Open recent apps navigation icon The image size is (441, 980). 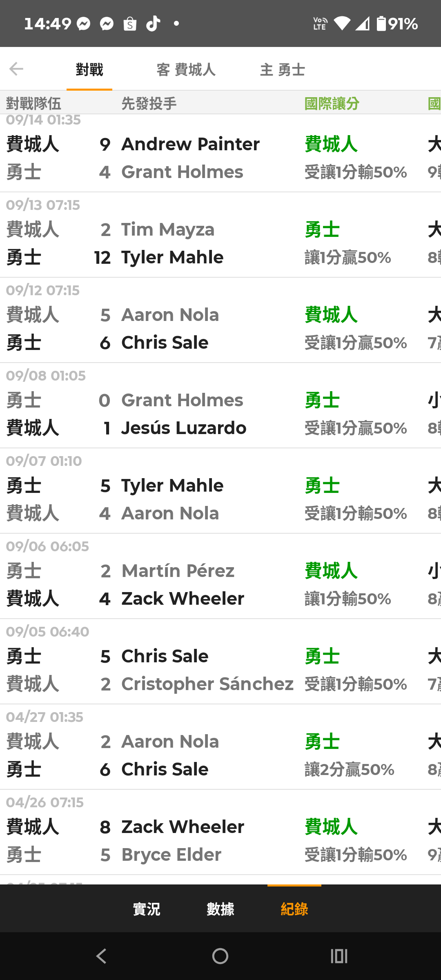click(339, 956)
